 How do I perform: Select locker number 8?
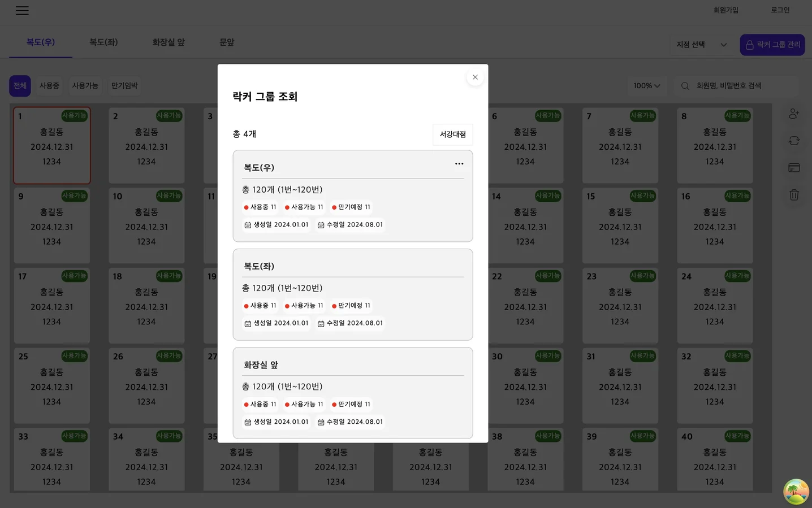coord(715,146)
